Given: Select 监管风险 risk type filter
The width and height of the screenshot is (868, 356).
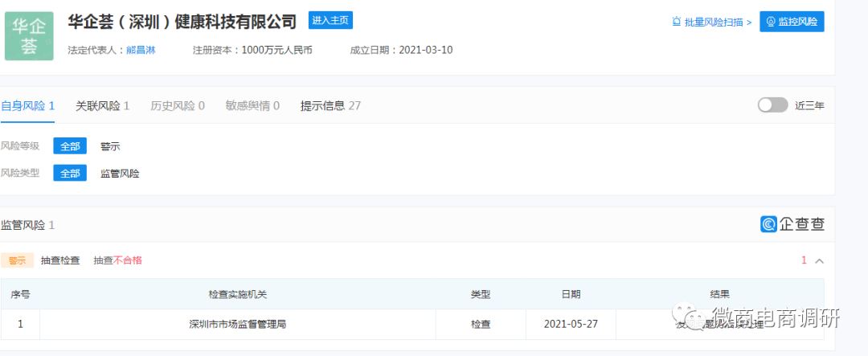Looking at the screenshot, I should click(120, 174).
